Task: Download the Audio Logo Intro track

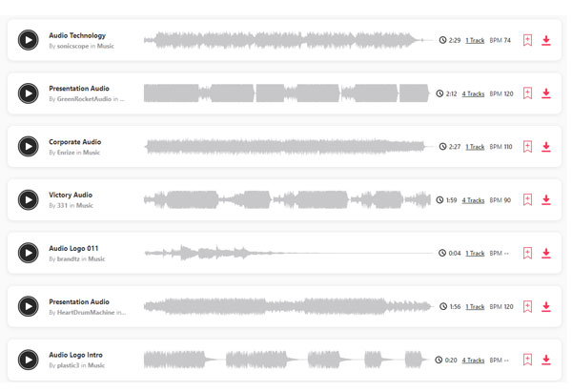Action: click(545, 360)
